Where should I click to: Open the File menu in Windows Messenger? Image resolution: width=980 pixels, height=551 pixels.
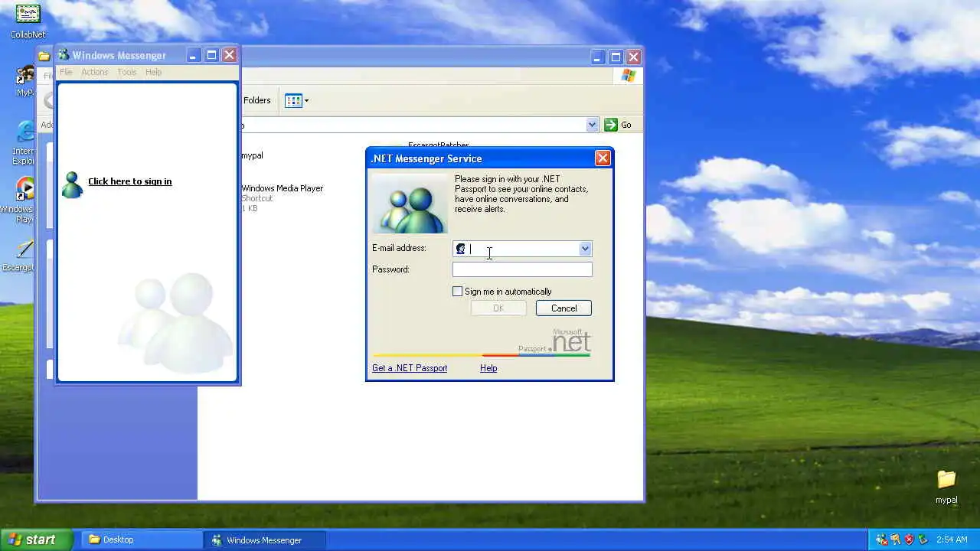[66, 72]
